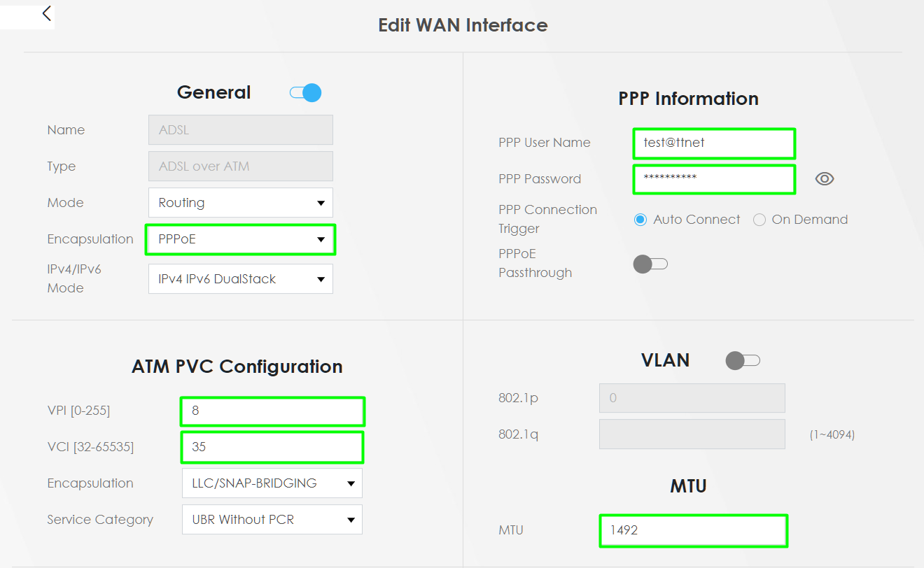Show PPP password with eye icon
Screen dimensions: 924x568
point(825,179)
